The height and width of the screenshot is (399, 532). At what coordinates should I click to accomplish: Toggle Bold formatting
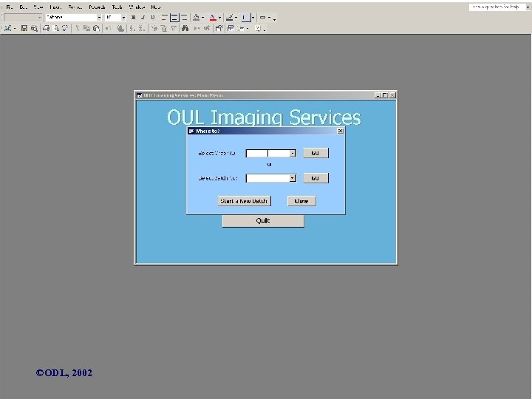[x=133, y=17]
